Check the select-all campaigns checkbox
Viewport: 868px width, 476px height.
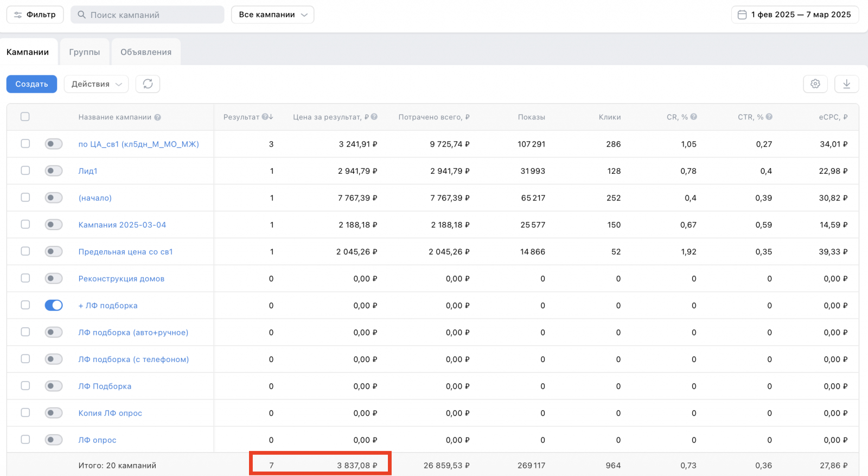coord(25,117)
